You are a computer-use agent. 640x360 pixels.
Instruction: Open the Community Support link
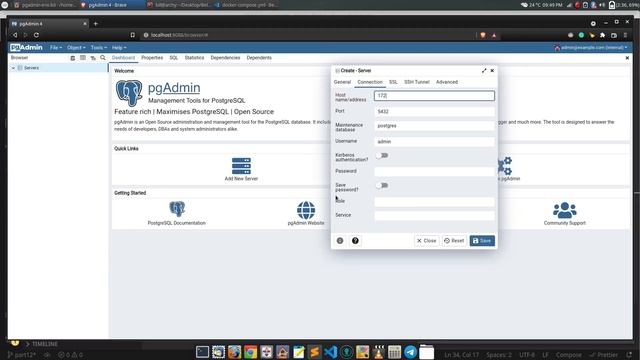click(x=564, y=213)
